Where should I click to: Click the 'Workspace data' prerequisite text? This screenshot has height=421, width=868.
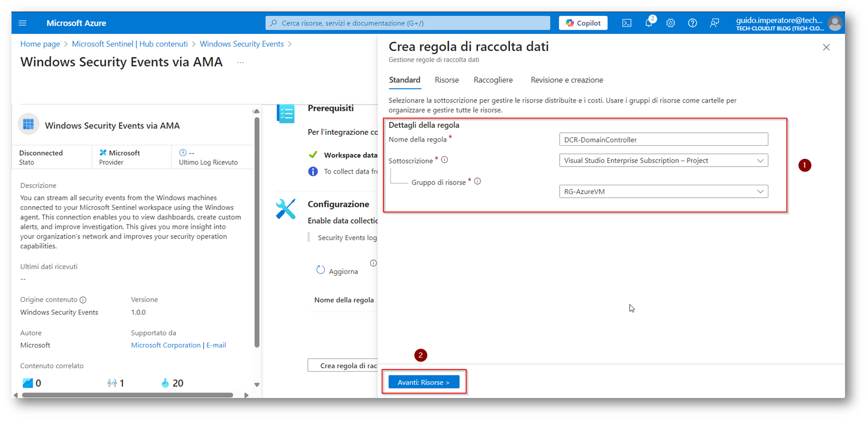pyautogui.click(x=350, y=155)
